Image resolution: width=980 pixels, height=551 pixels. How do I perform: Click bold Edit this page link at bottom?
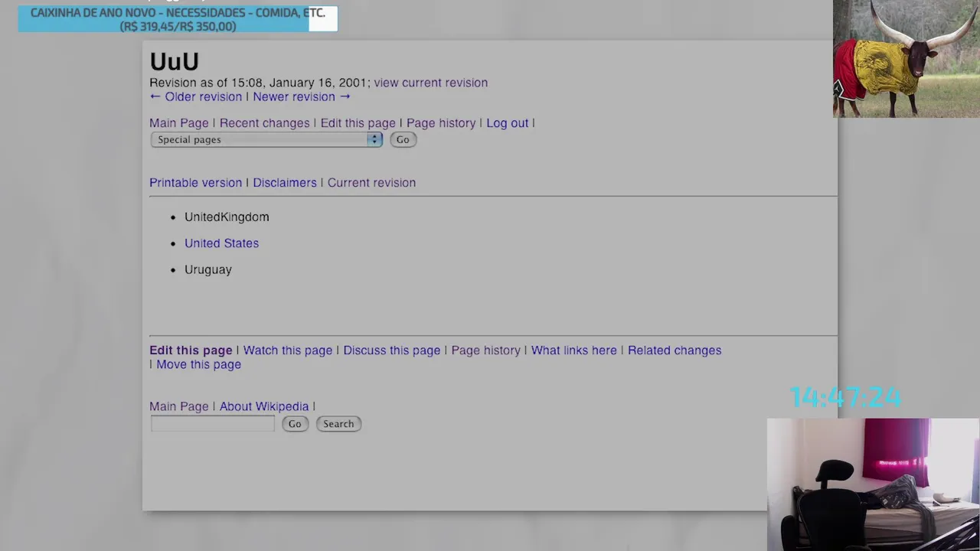pos(191,350)
